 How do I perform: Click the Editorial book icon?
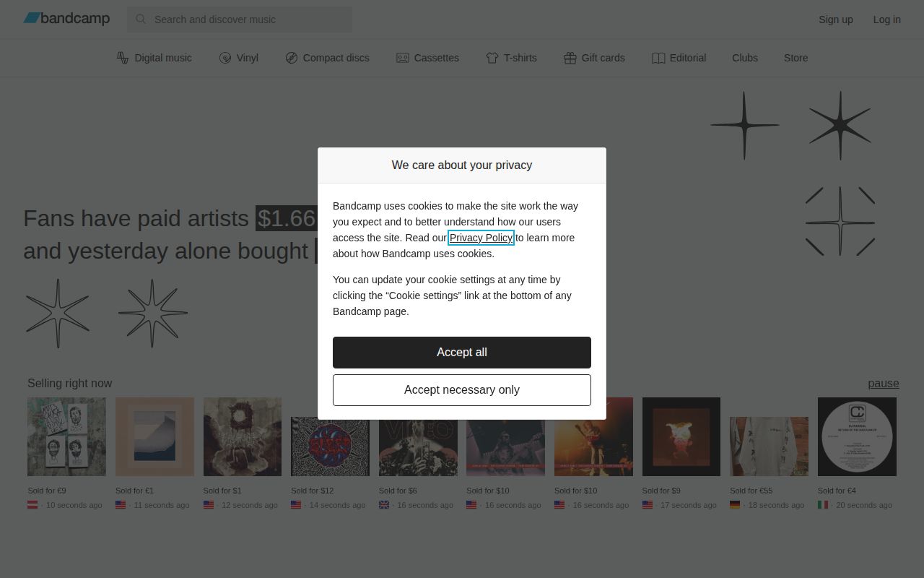click(658, 57)
